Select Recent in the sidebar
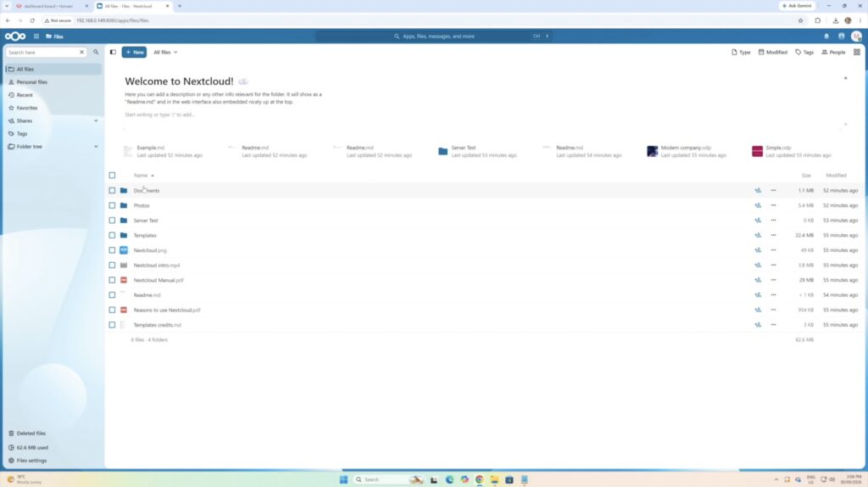This screenshot has height=487, width=868. [53, 95]
